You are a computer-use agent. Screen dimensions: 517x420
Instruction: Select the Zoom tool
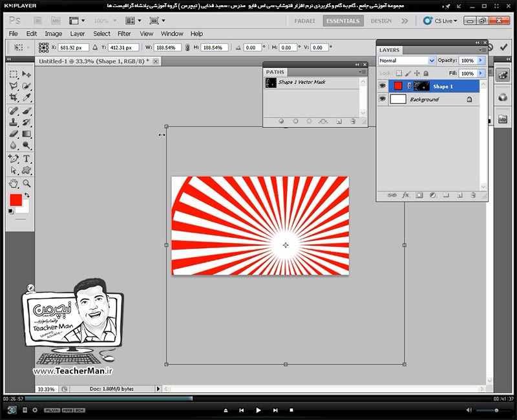coord(26,184)
